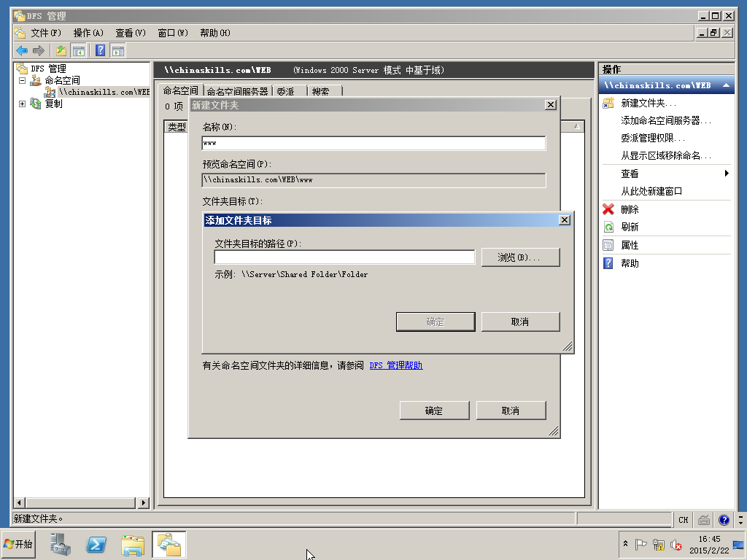Image resolution: width=747 pixels, height=560 pixels.
Task: Click the 帮助 action icon
Action: (x=608, y=262)
